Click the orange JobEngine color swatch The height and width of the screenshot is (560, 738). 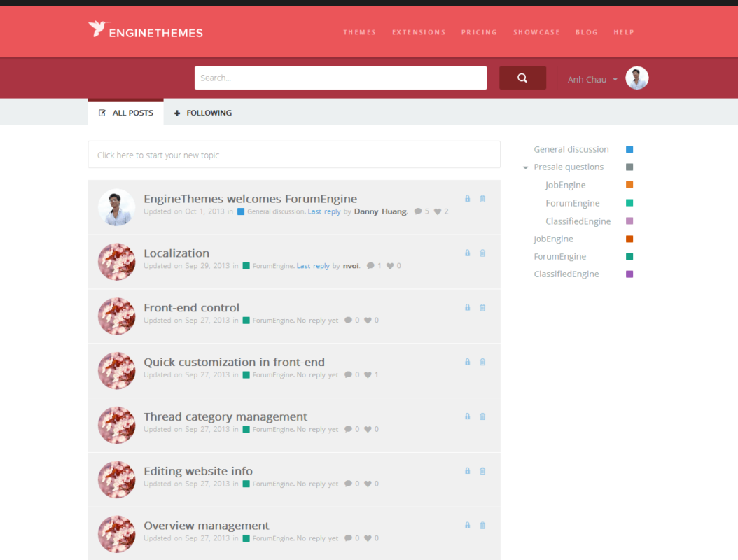click(629, 184)
